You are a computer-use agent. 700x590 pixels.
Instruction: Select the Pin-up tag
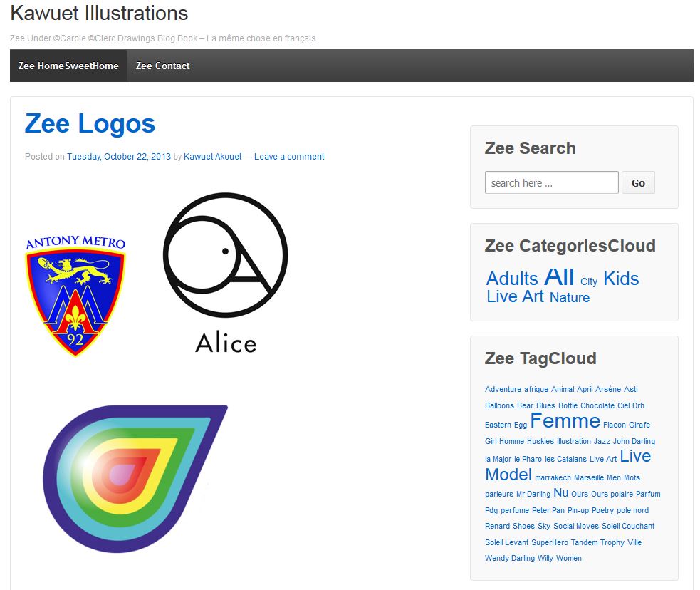(x=578, y=510)
